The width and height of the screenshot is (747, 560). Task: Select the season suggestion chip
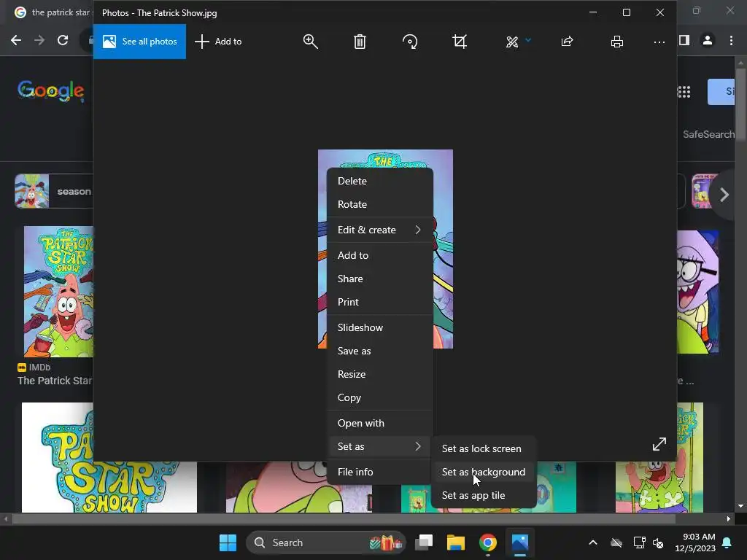click(x=53, y=192)
